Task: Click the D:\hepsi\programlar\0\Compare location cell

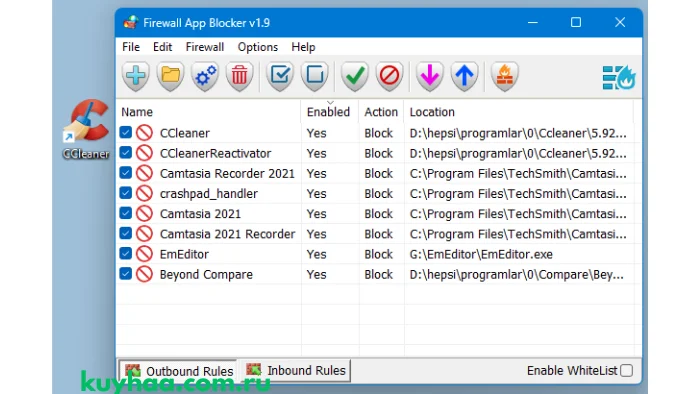Action: click(517, 274)
